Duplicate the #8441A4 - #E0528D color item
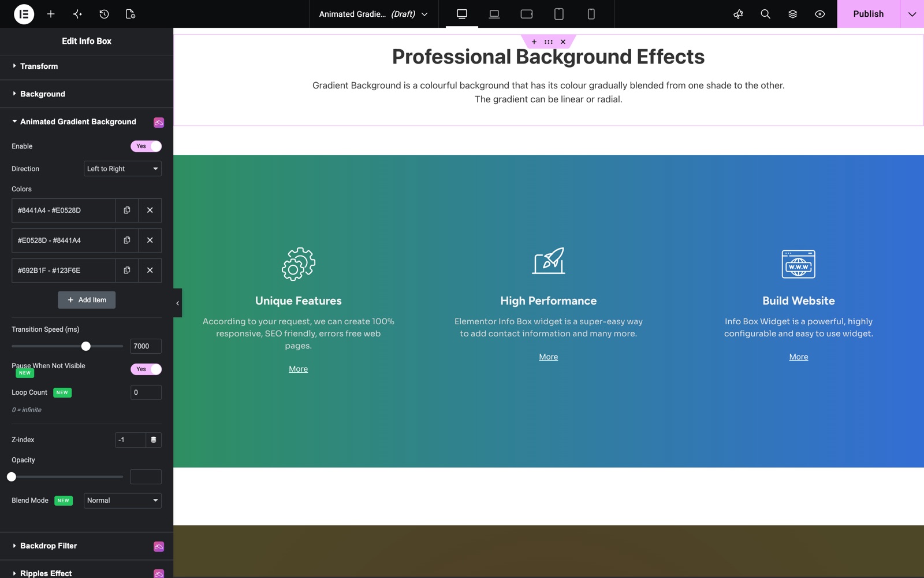The height and width of the screenshot is (578, 924). click(127, 210)
